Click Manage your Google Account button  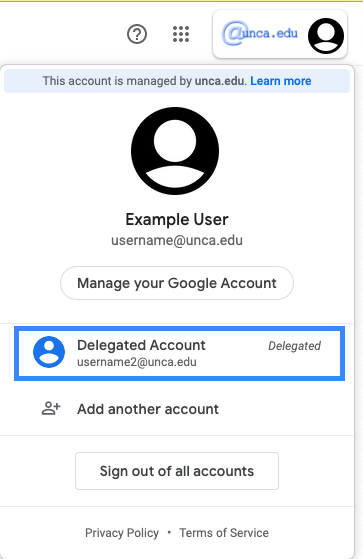coord(177,283)
